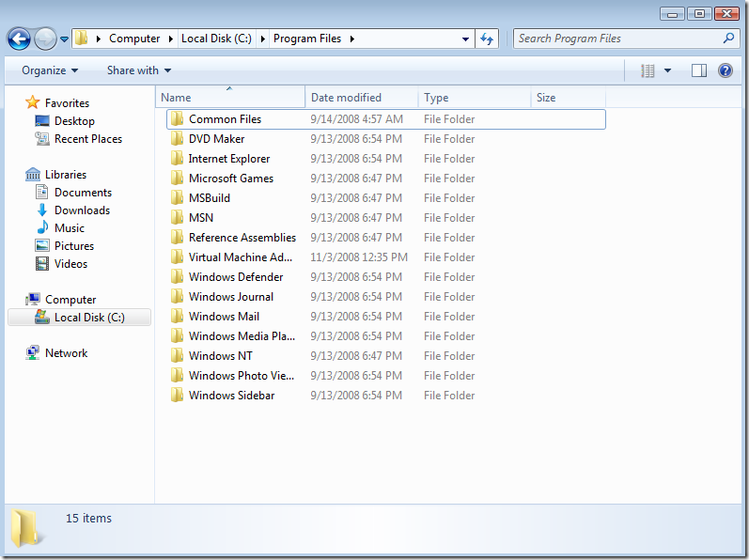749x560 pixels.
Task: Open the view options dropdown arrow
Action: coord(668,70)
